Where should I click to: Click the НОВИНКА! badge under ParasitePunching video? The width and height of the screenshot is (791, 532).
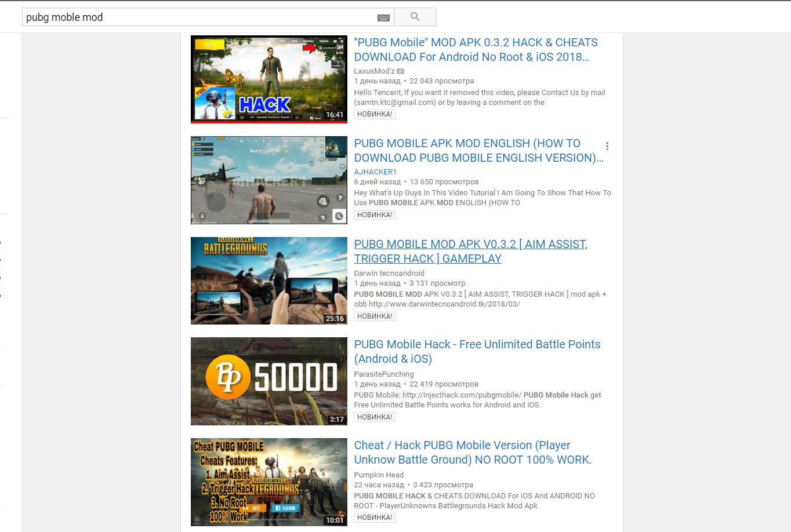click(x=375, y=417)
